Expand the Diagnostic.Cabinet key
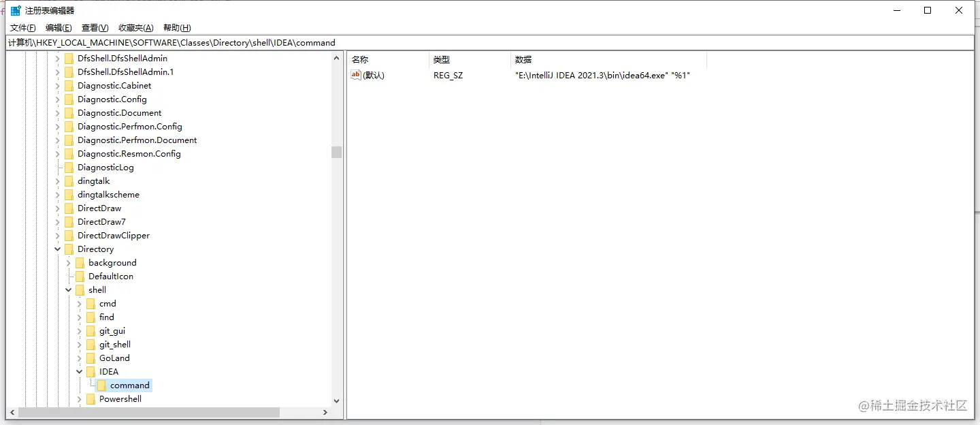Image resolution: width=980 pixels, height=425 pixels. coord(58,86)
